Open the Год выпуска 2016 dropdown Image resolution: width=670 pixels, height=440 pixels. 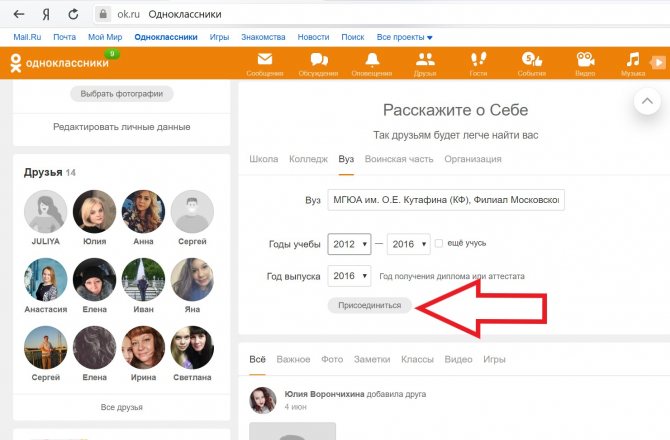(350, 276)
